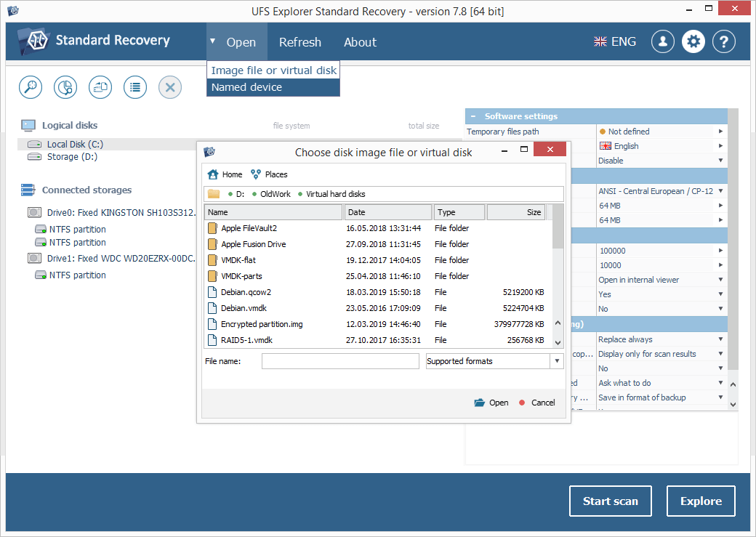Sort file list by Size column
The height and width of the screenshot is (537, 756).
[x=516, y=212]
